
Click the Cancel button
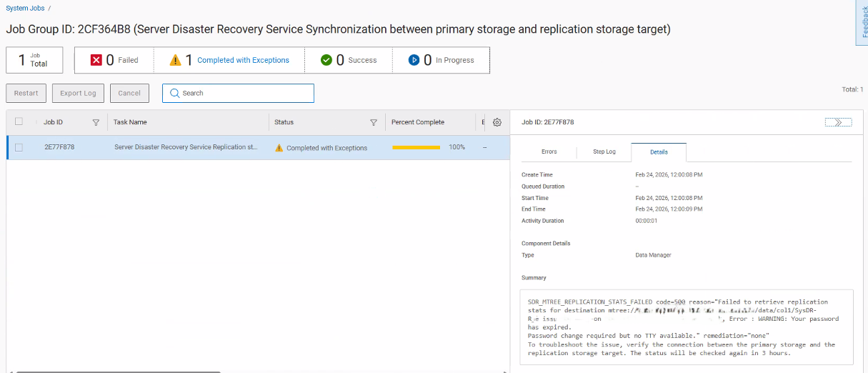point(129,93)
